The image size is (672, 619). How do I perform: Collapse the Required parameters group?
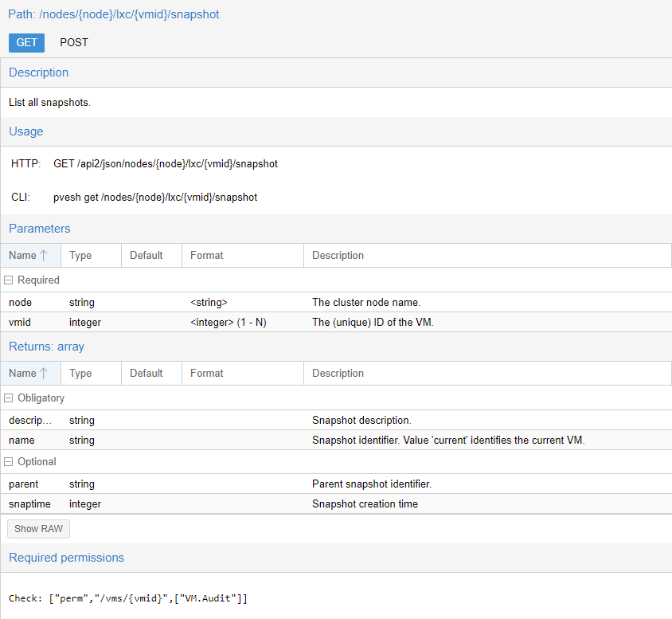[9, 280]
